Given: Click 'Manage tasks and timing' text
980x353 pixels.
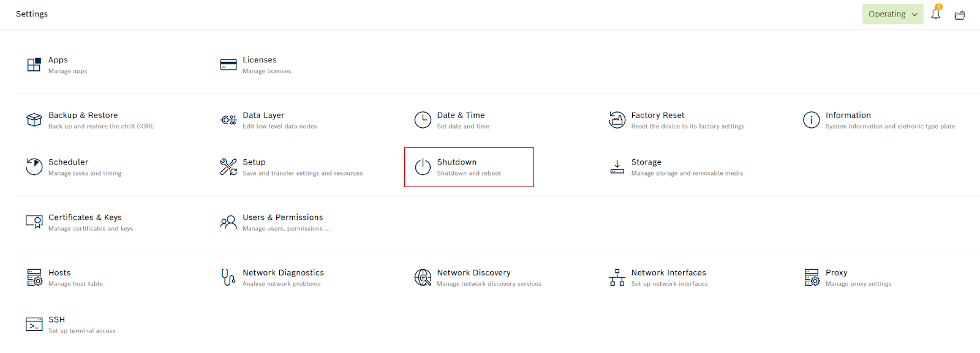Looking at the screenshot, I should click(85, 173).
